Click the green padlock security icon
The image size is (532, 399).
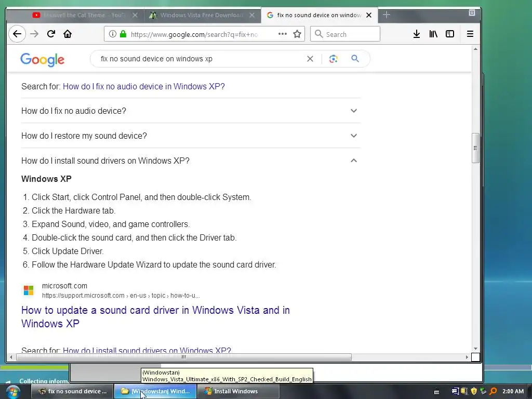tap(123, 34)
